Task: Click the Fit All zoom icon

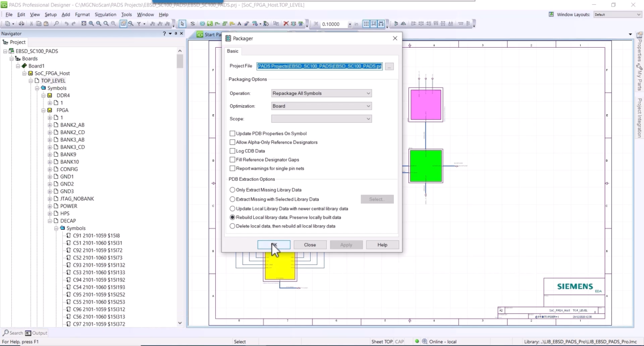Action: point(83,24)
